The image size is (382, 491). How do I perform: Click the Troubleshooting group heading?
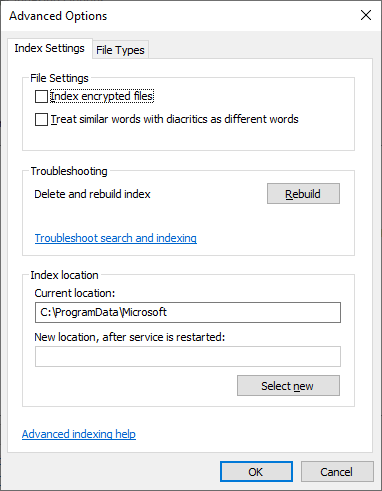tap(69, 171)
